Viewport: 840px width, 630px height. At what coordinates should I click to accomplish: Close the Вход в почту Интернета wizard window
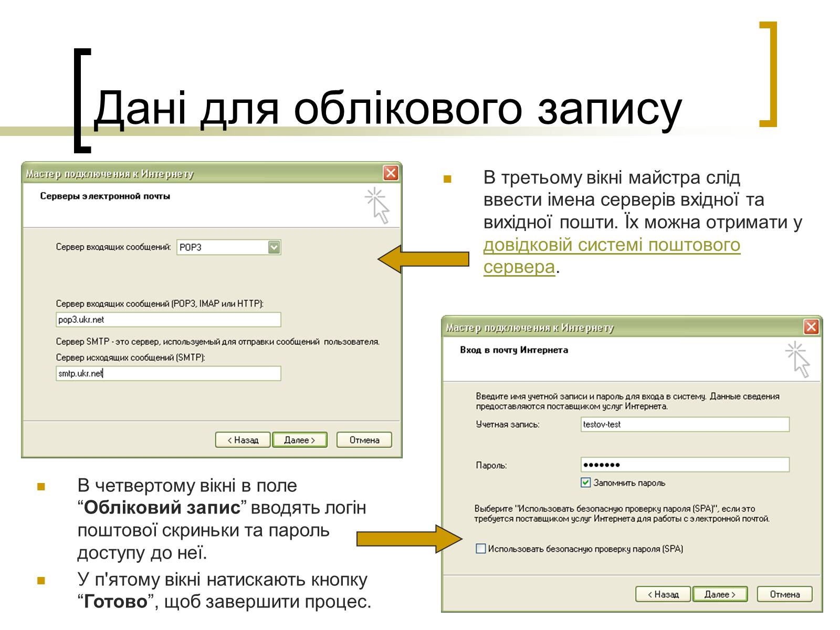[811, 327]
